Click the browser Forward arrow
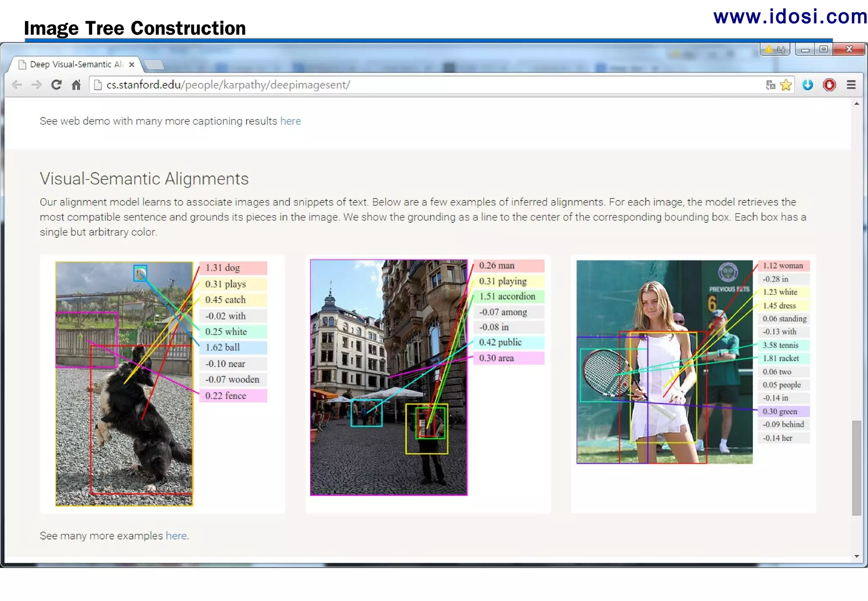 pos(37,85)
